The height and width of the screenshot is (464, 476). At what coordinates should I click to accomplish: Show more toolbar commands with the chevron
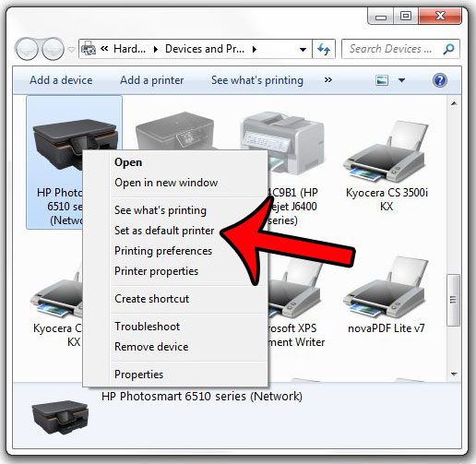click(328, 80)
